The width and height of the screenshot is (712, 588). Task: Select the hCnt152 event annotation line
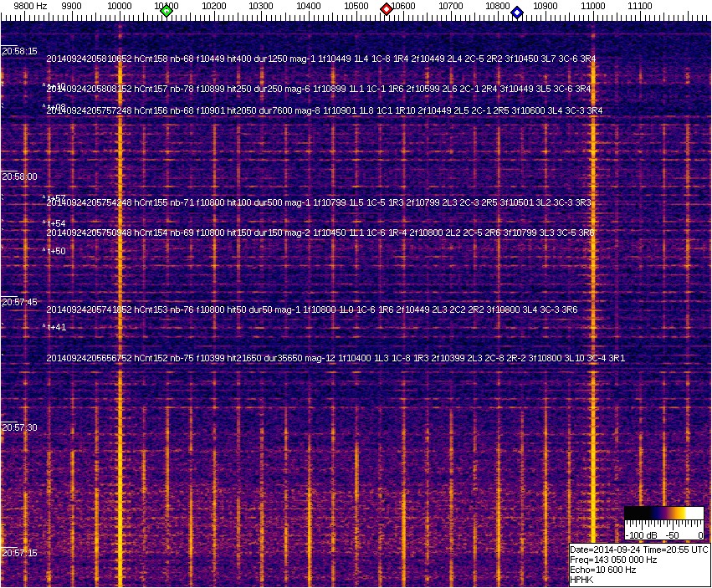[x=335, y=358]
